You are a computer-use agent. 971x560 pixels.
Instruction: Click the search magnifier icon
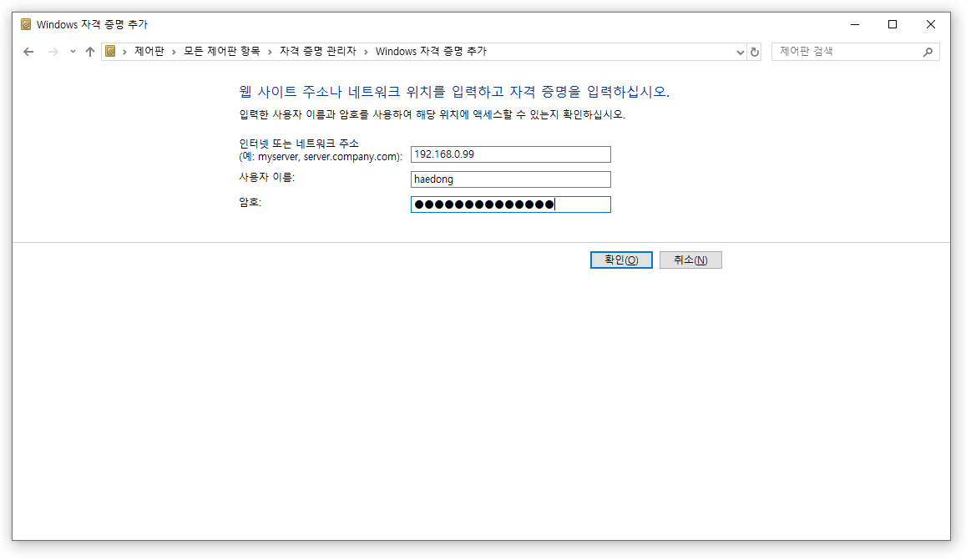pos(928,52)
